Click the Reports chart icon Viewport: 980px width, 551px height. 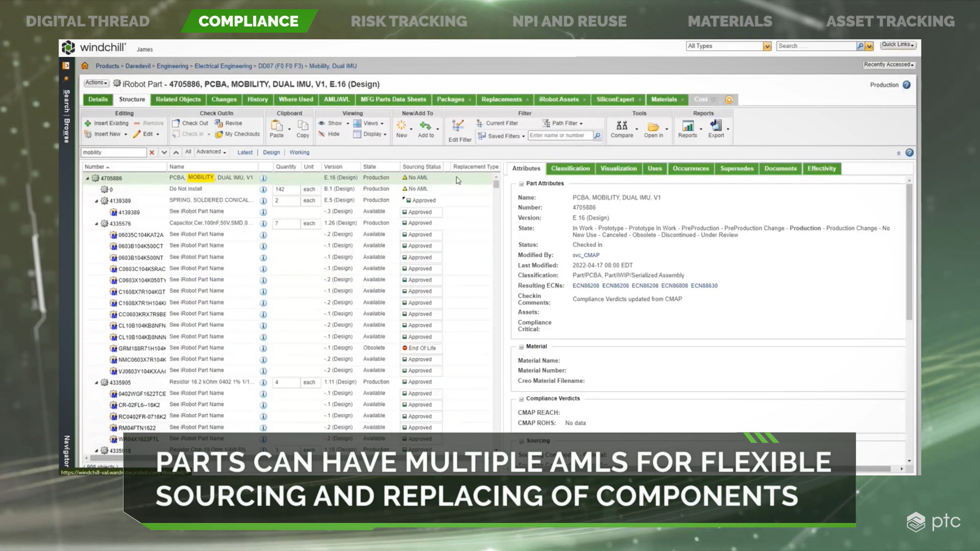point(688,126)
